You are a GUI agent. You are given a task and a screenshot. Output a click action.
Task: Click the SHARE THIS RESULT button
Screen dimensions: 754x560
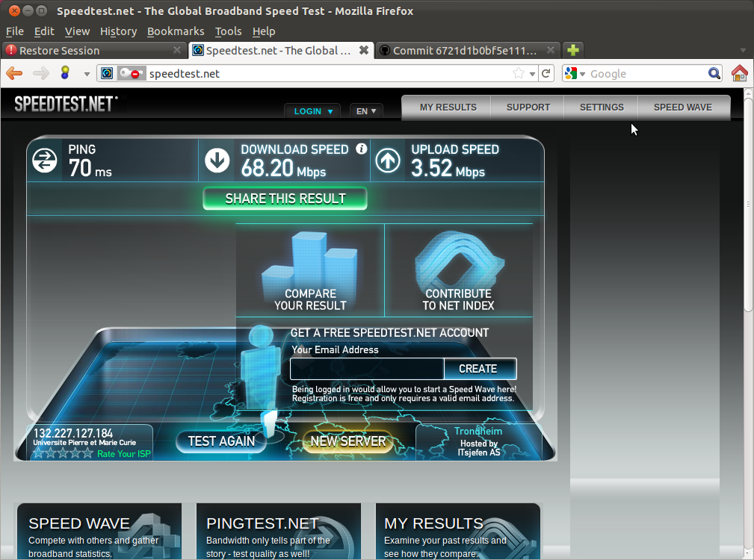tap(285, 199)
